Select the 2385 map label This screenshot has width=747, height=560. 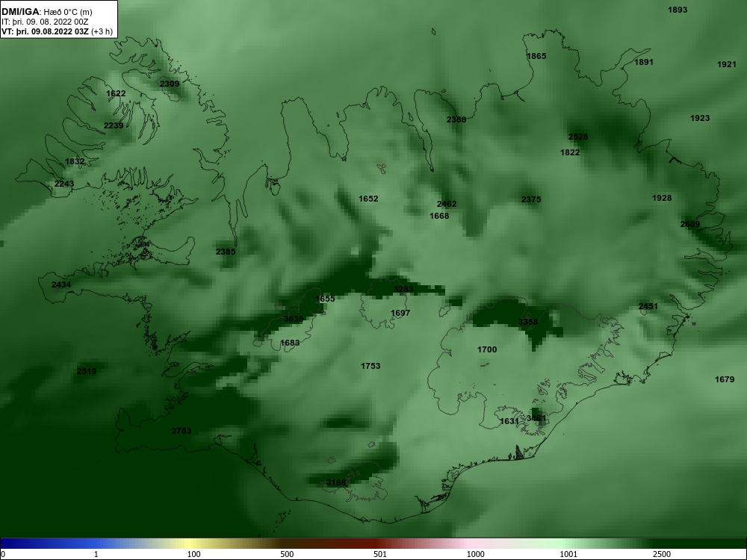coord(226,252)
